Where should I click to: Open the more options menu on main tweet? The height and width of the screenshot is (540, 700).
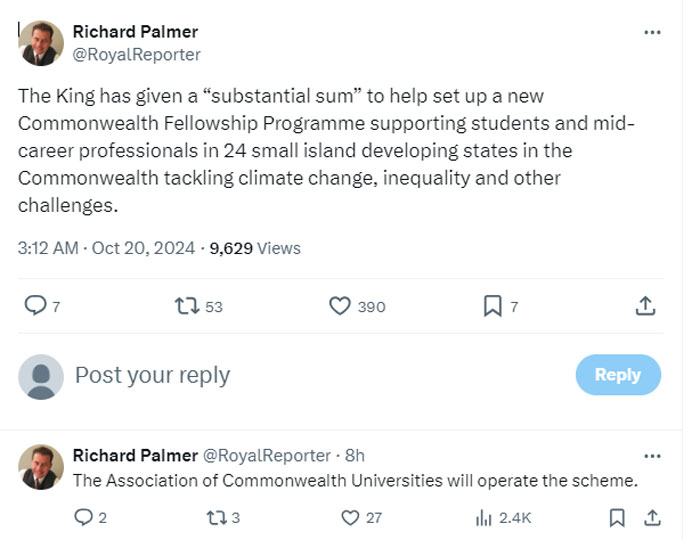pyautogui.click(x=652, y=32)
